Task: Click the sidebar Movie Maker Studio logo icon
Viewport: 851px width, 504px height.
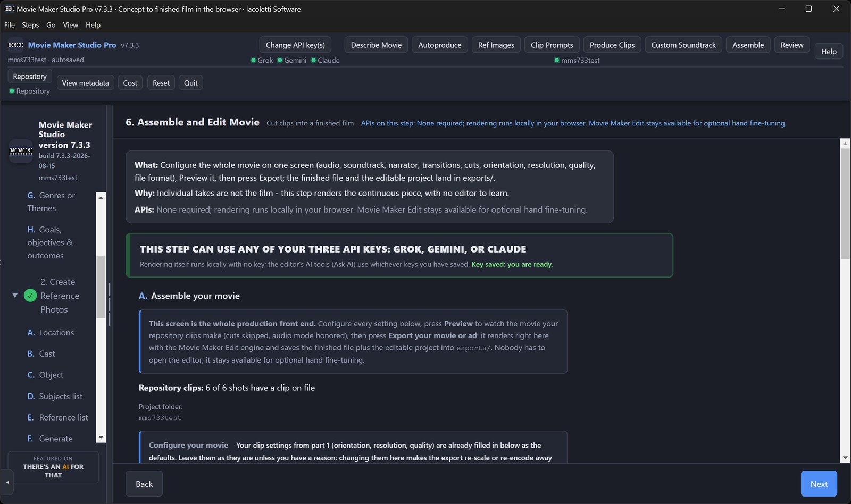Action: [x=21, y=151]
